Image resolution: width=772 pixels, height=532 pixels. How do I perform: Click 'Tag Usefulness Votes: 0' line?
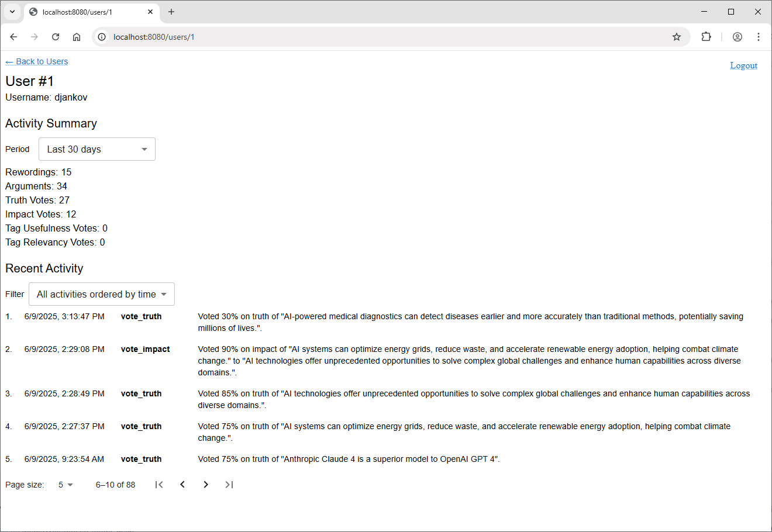point(57,228)
